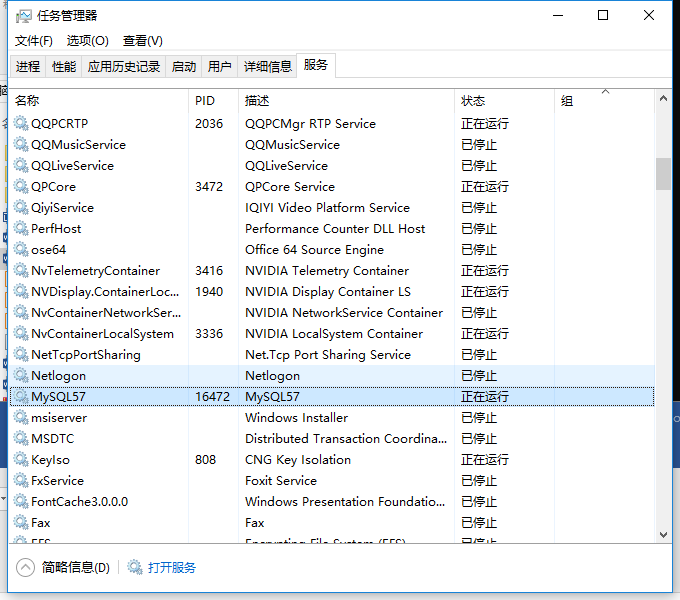Open the 文件(F) menu

point(34,40)
